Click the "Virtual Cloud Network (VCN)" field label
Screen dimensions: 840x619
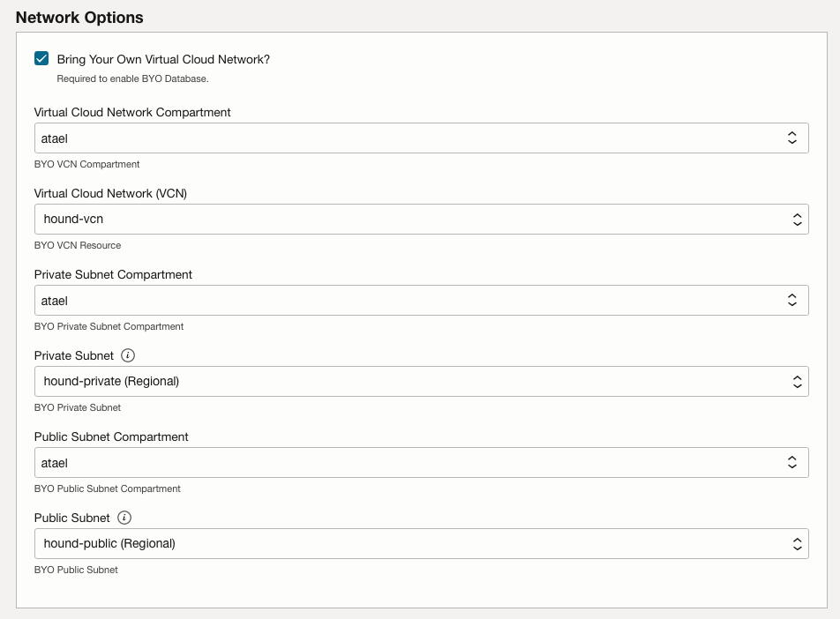pyautogui.click(x=110, y=193)
